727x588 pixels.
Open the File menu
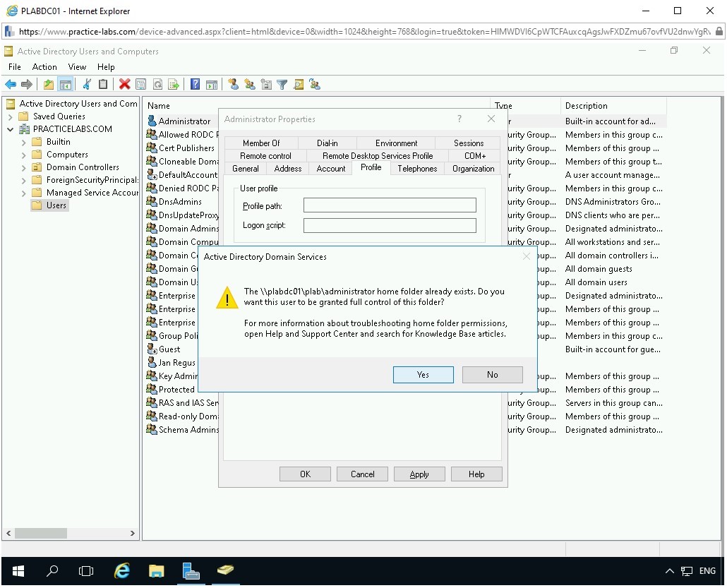click(x=15, y=67)
